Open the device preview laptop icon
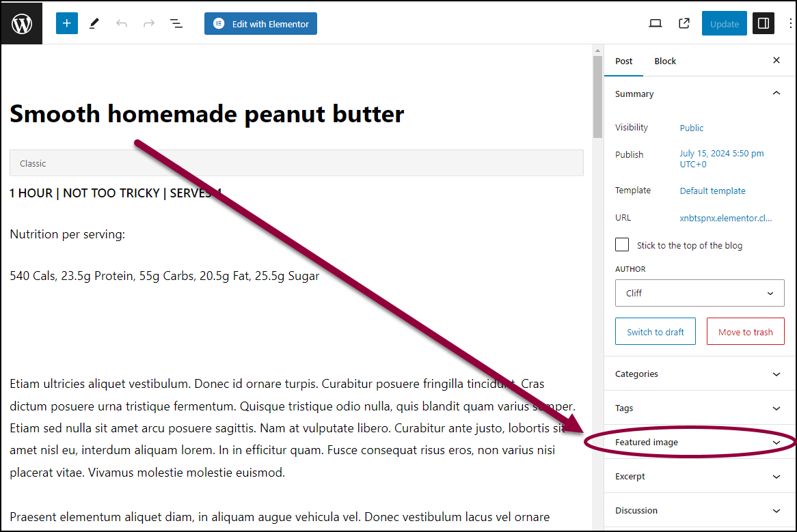 pos(656,23)
